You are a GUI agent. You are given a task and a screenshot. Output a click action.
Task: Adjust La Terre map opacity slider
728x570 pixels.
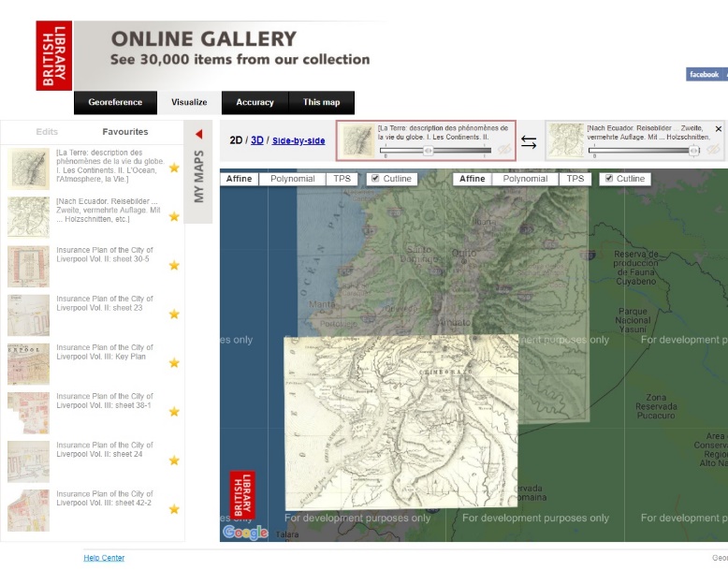[x=428, y=150]
